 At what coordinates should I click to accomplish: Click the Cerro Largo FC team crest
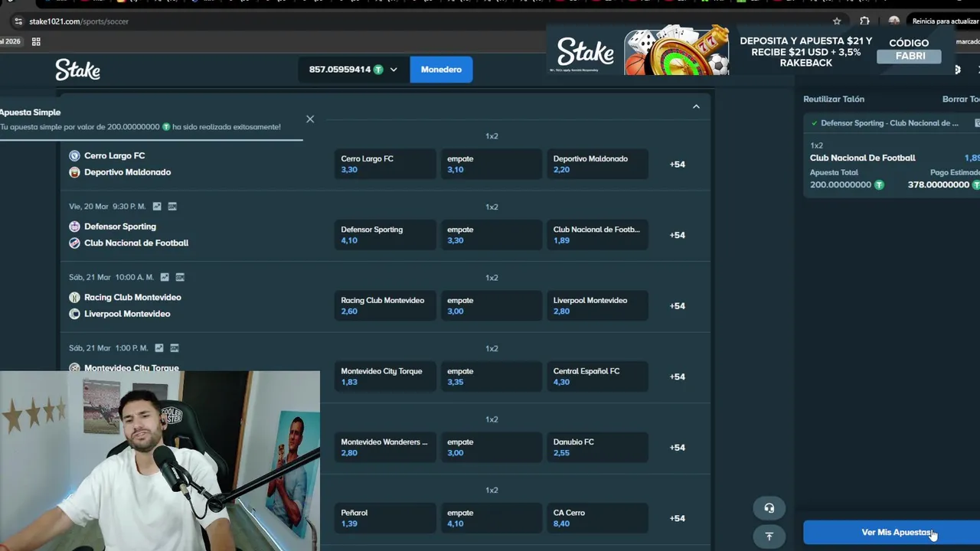pyautogui.click(x=74, y=155)
